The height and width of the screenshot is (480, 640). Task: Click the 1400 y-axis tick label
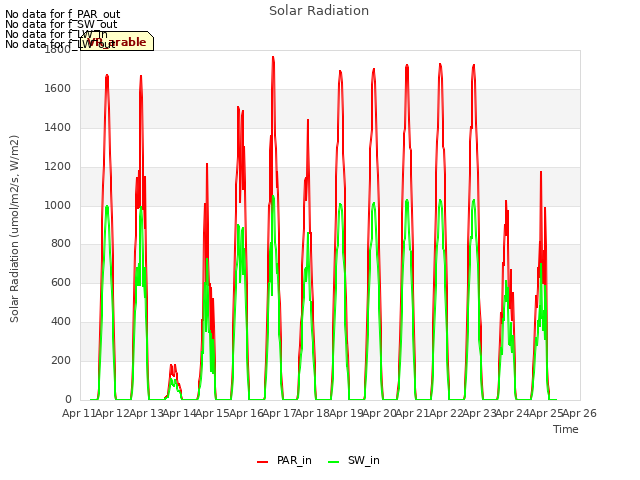coord(58,128)
